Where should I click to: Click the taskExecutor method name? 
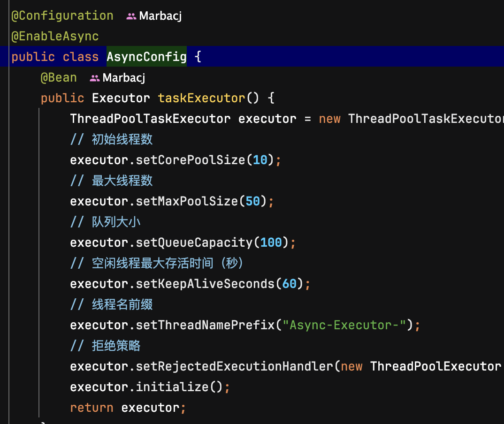click(201, 98)
